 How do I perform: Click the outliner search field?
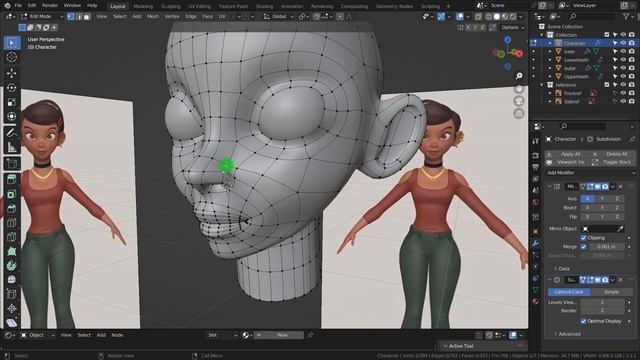(592, 16)
